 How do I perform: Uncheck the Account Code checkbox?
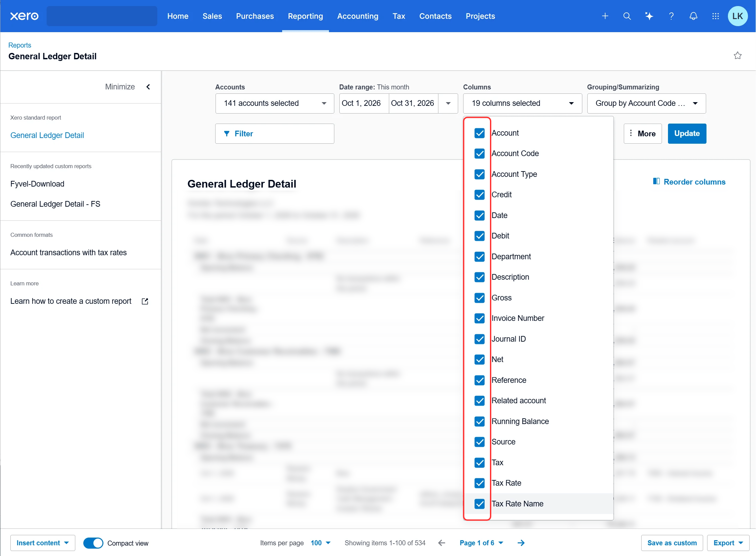[x=480, y=153]
